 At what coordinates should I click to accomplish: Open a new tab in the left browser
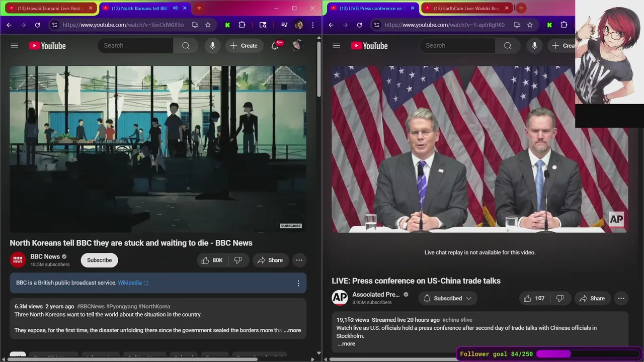(199, 8)
